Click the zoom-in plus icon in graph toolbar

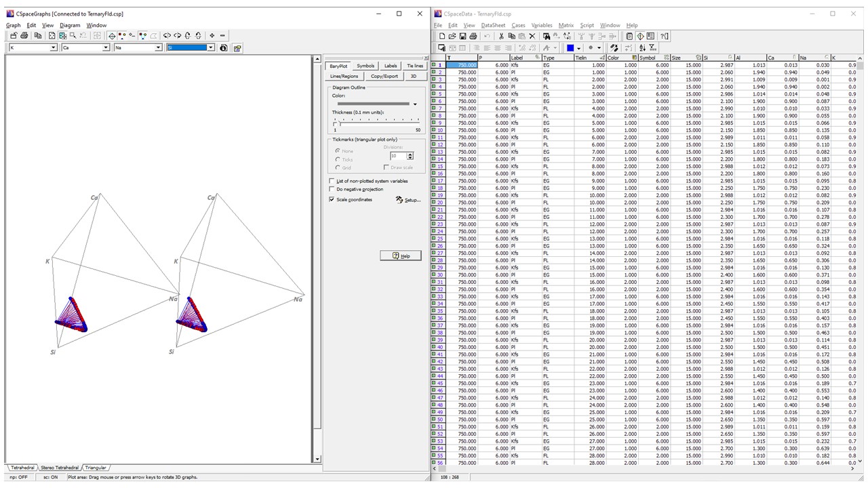pyautogui.click(x=212, y=36)
